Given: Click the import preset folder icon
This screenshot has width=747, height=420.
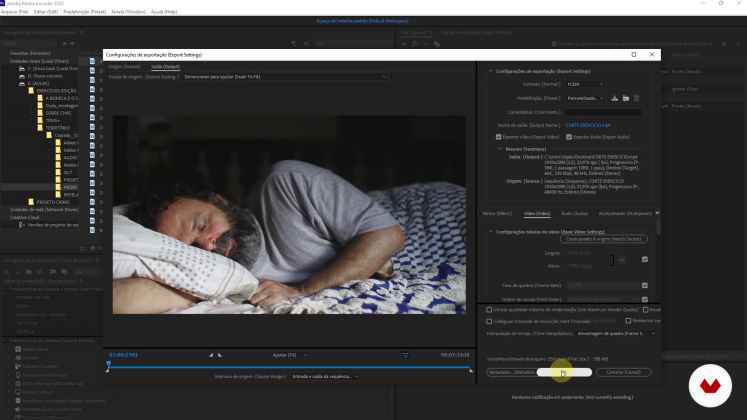Looking at the screenshot, I should tap(625, 98).
